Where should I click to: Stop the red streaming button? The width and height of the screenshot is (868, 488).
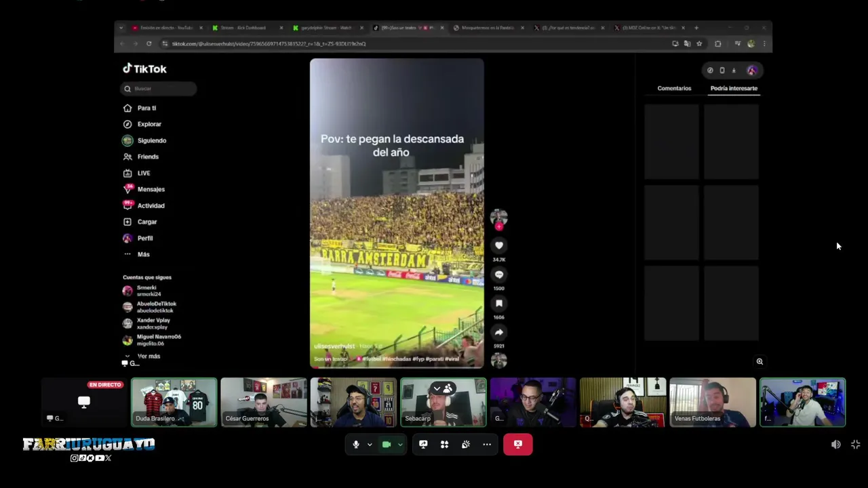click(x=518, y=445)
